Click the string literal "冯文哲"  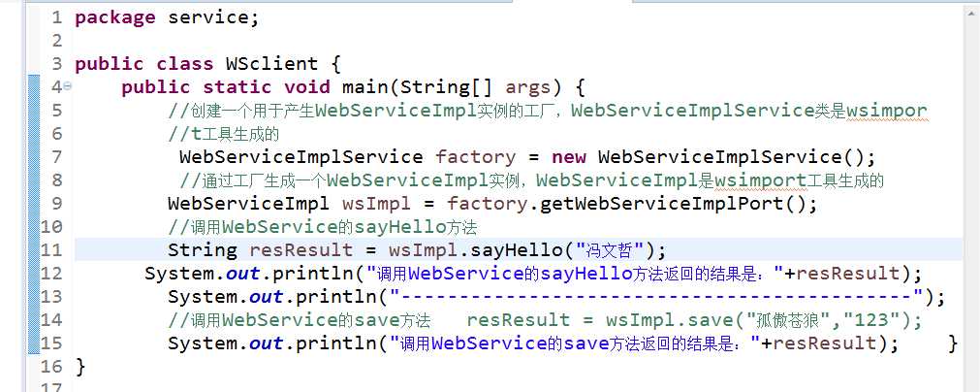click(x=612, y=251)
